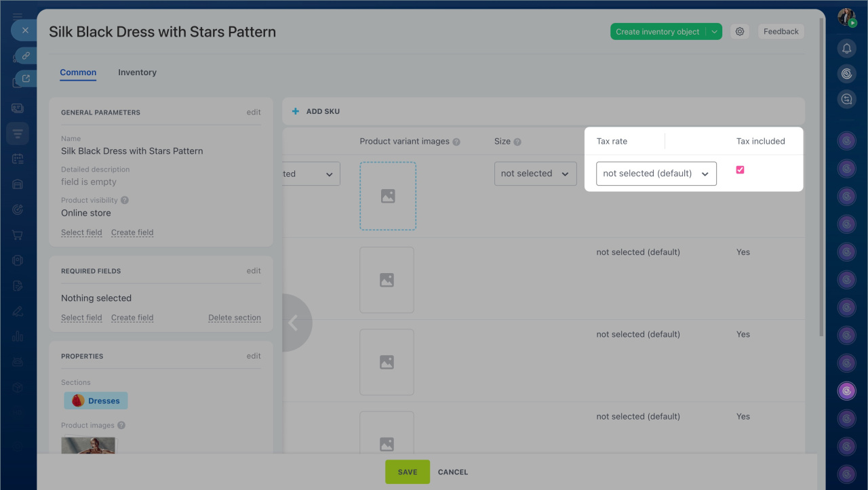Open the Size not selected dropdown
Image resolution: width=868 pixels, height=490 pixels.
point(535,173)
